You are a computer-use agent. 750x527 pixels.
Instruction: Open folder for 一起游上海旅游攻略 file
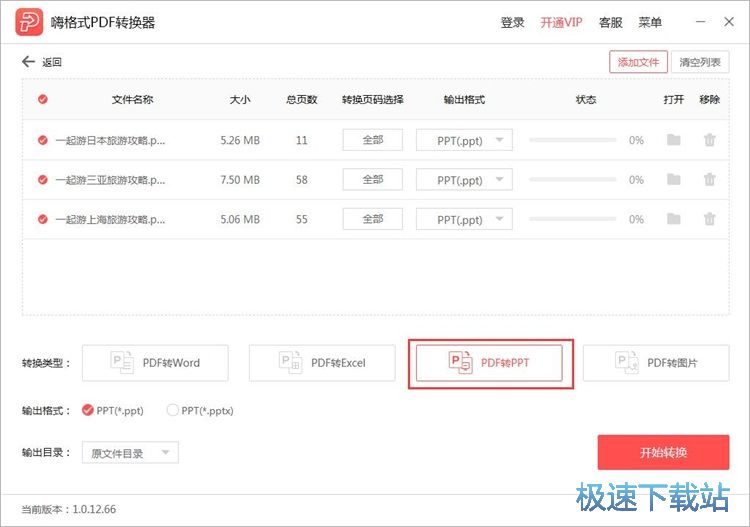click(673, 219)
